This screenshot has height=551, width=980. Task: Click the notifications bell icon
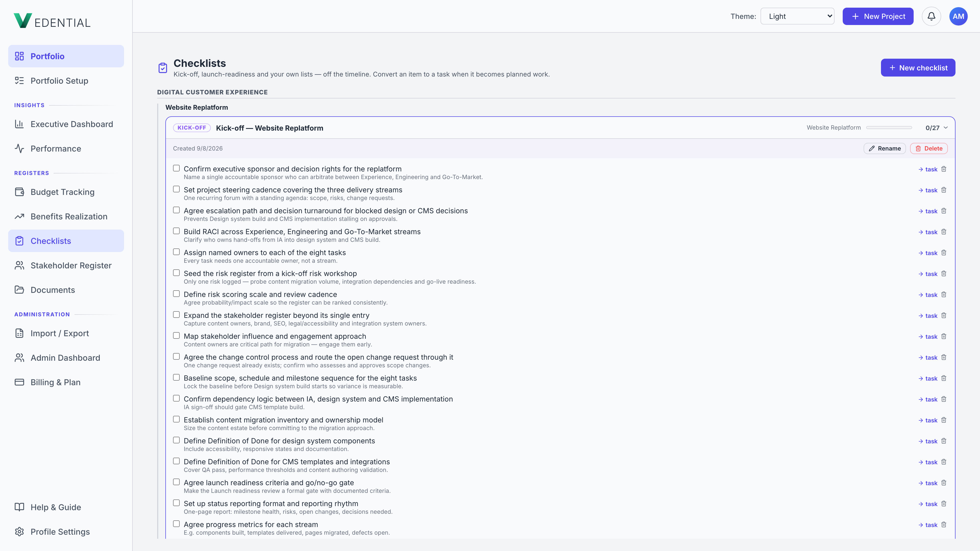pos(931,16)
